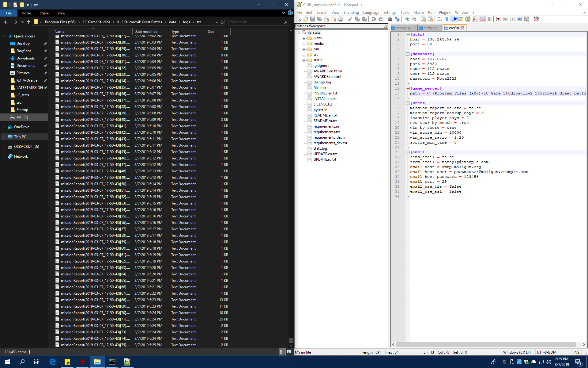Click the Print icon in toolbar
The height and width of the screenshot is (368, 588).
point(341,19)
